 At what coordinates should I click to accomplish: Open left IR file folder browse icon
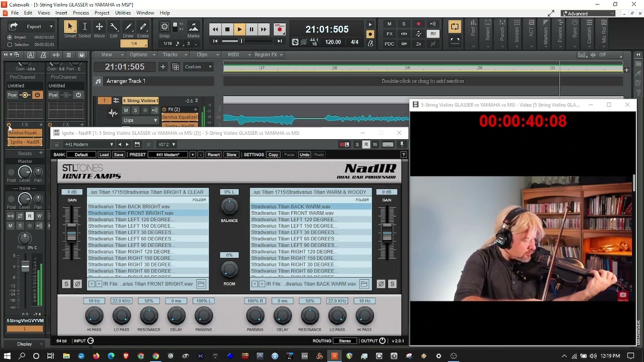pyautogui.click(x=201, y=284)
